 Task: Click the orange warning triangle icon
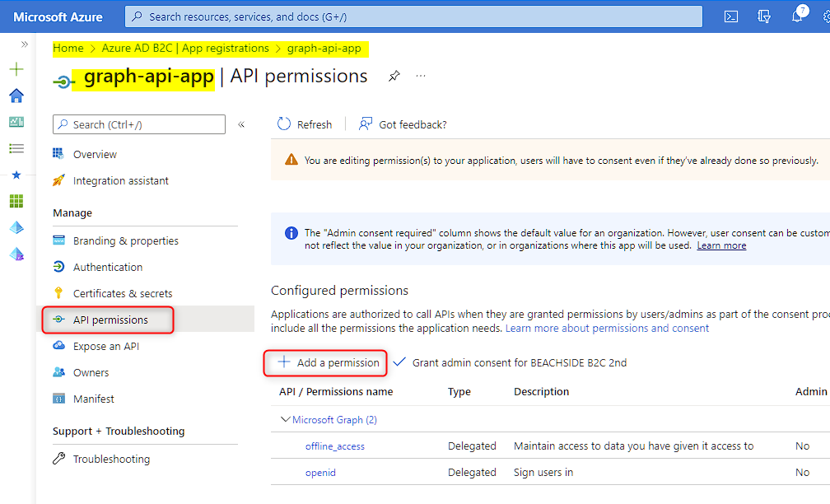coord(291,160)
